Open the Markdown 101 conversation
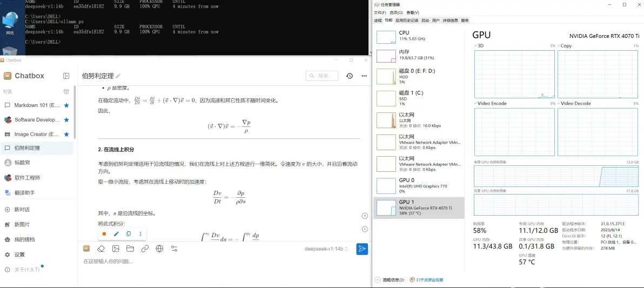This screenshot has width=644, height=288. coord(37,105)
